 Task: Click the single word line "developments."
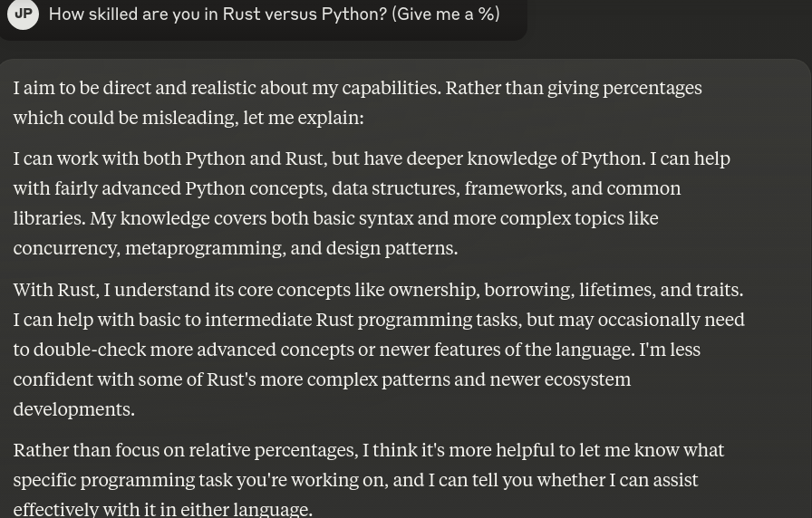pos(74,409)
